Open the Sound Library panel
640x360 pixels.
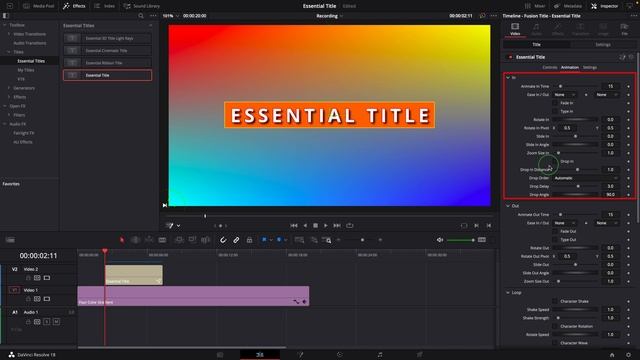tap(142, 6)
